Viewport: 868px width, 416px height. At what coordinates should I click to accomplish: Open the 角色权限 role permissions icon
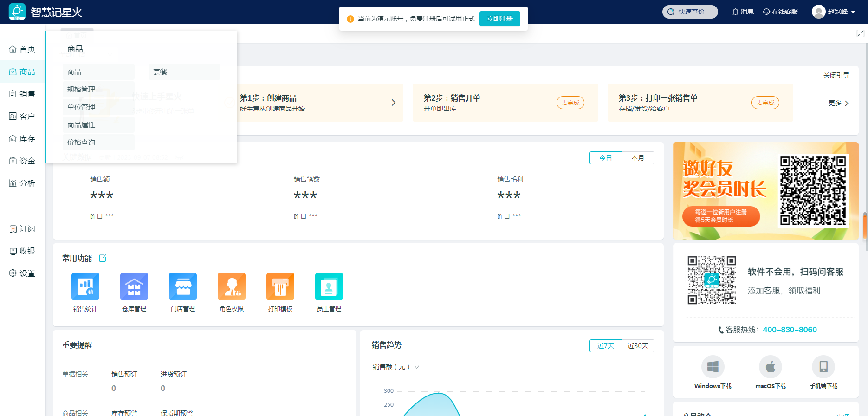click(231, 286)
